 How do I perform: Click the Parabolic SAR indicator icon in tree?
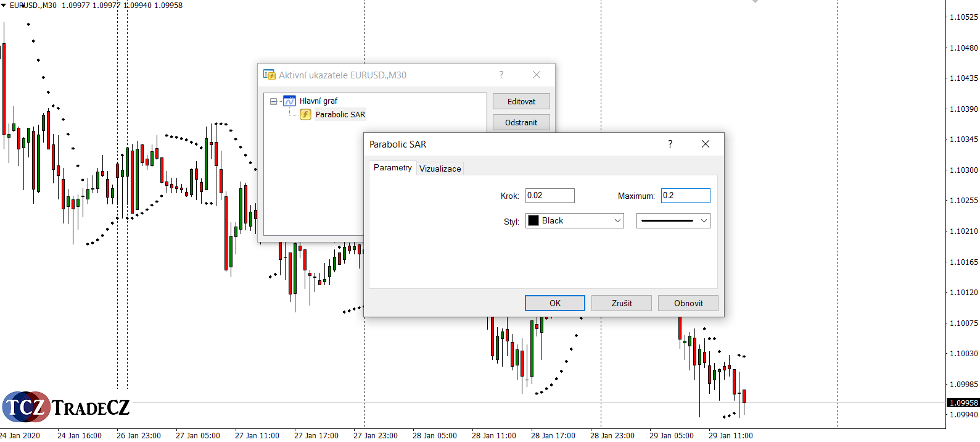point(305,114)
